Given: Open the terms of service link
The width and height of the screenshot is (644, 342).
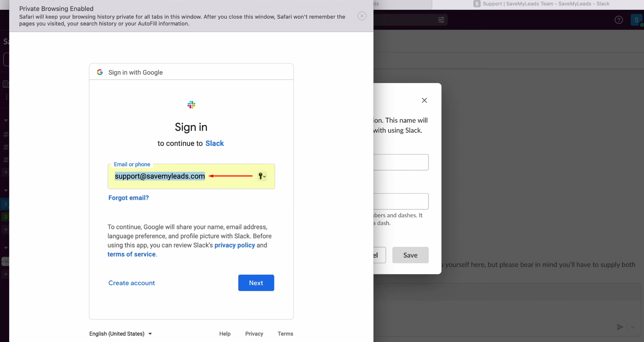Looking at the screenshot, I should 131,254.
